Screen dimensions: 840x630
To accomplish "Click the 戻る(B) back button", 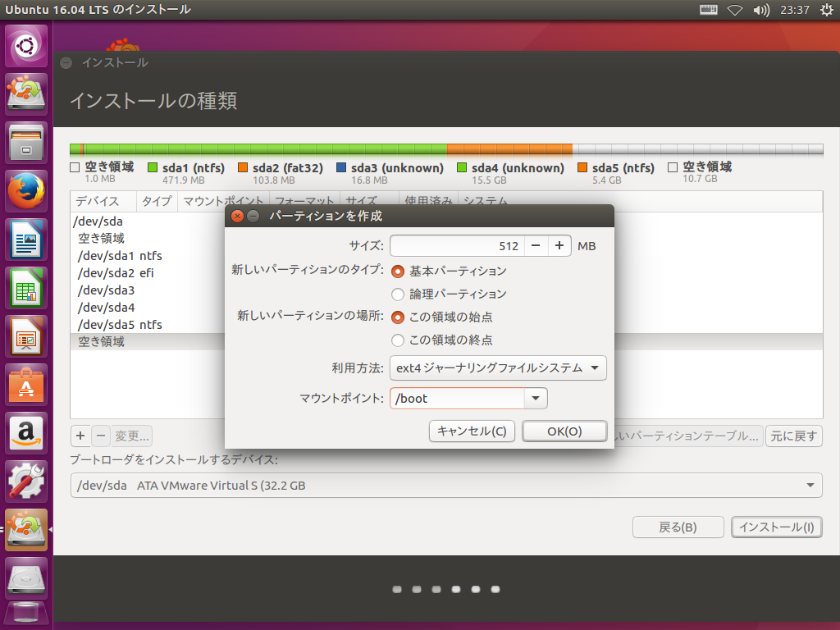I will 678,527.
